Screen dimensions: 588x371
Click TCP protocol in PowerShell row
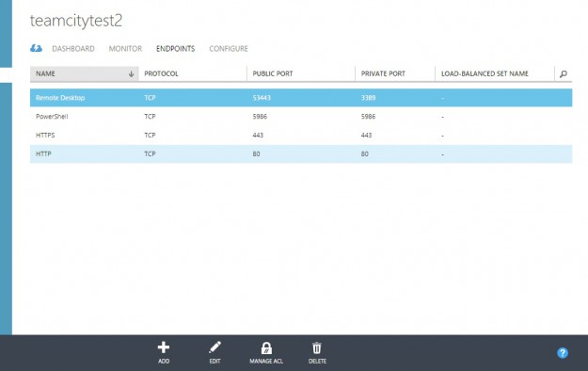pyautogui.click(x=150, y=117)
